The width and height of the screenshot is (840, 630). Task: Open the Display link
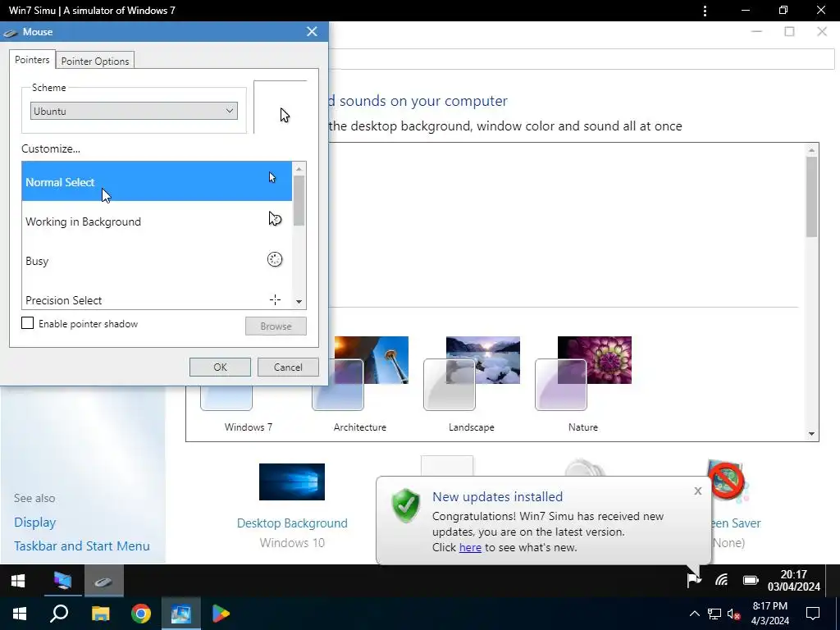coord(34,523)
